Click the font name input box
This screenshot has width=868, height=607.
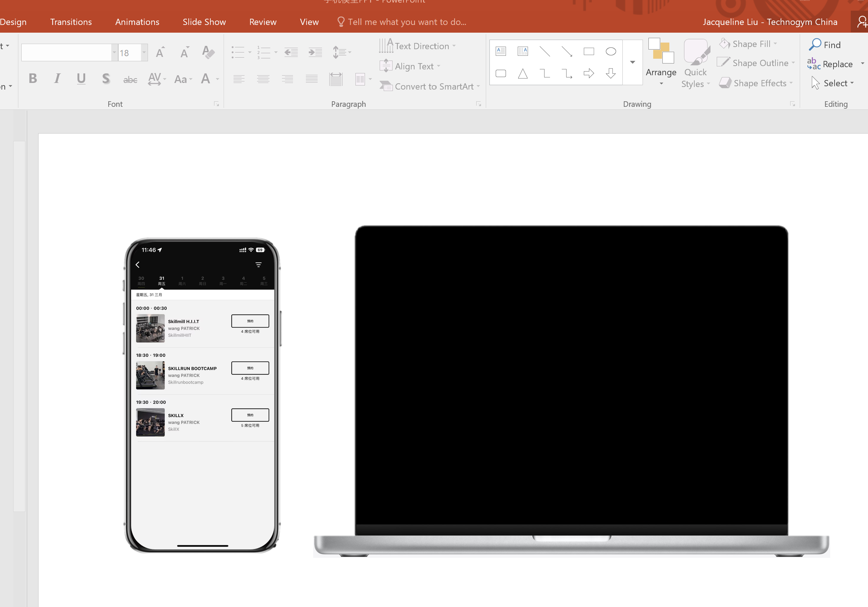tap(66, 52)
